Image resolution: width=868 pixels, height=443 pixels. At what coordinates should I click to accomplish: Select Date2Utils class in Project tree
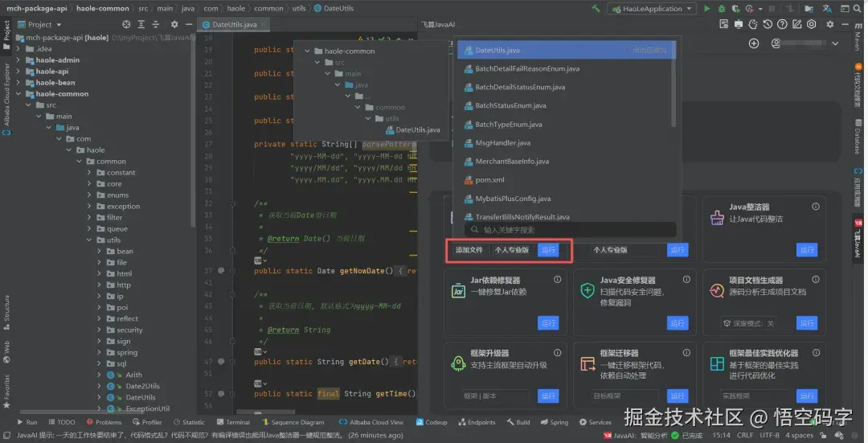(x=142, y=386)
